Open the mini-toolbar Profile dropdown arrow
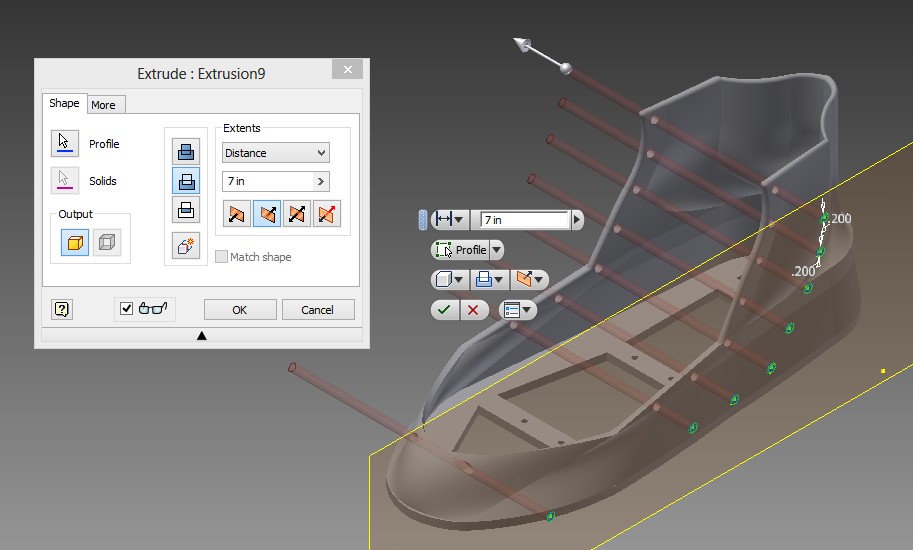This screenshot has width=913, height=550. (497, 250)
